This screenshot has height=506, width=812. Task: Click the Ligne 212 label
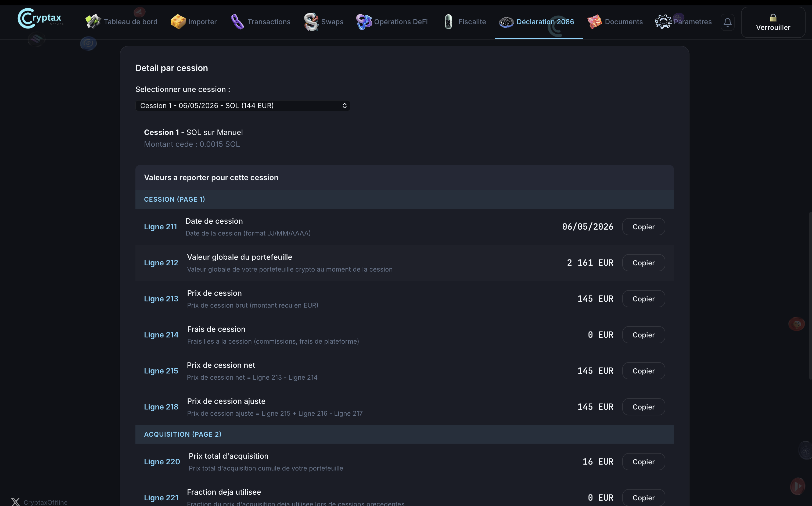click(x=161, y=263)
